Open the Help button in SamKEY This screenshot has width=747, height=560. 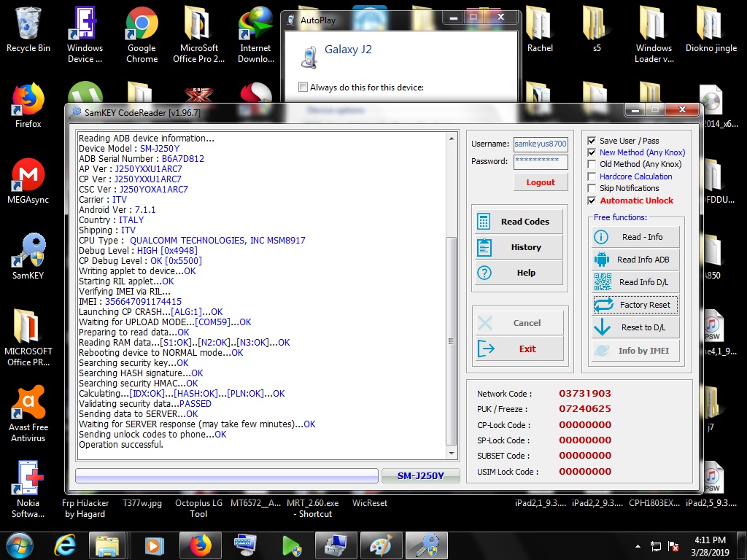point(519,273)
